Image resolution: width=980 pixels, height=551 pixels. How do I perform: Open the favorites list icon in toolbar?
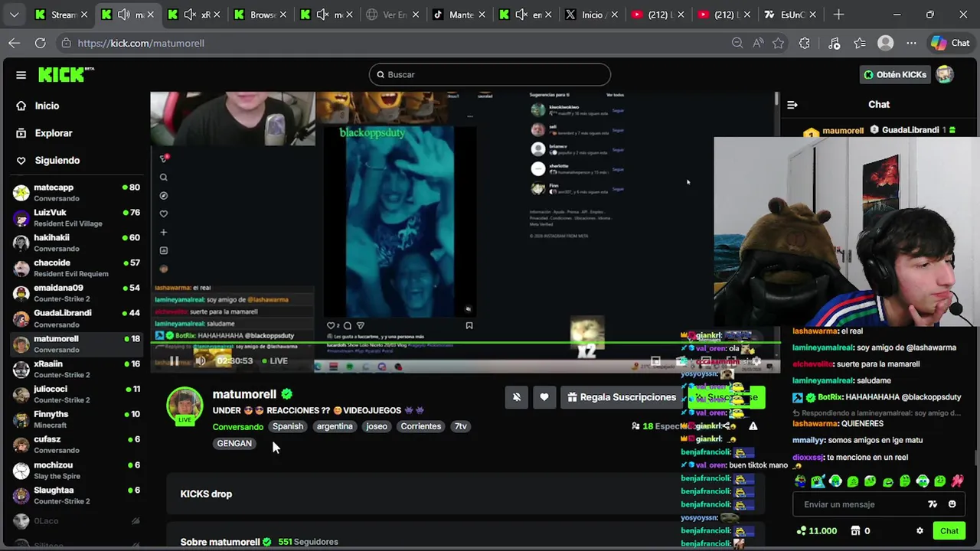point(860,44)
